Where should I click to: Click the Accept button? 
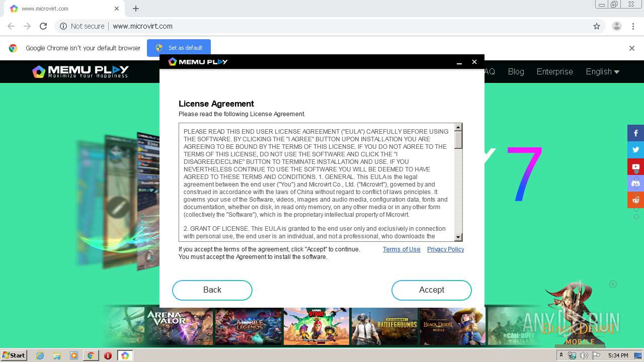431,290
